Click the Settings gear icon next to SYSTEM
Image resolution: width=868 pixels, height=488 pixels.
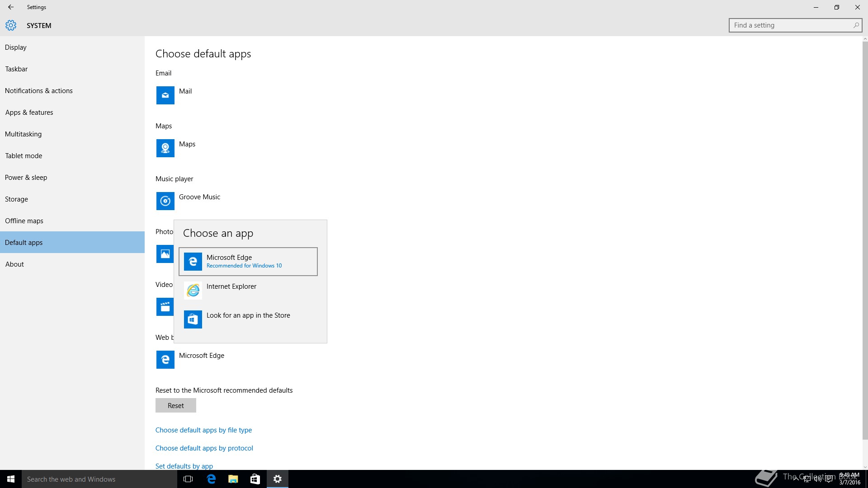coord(11,25)
